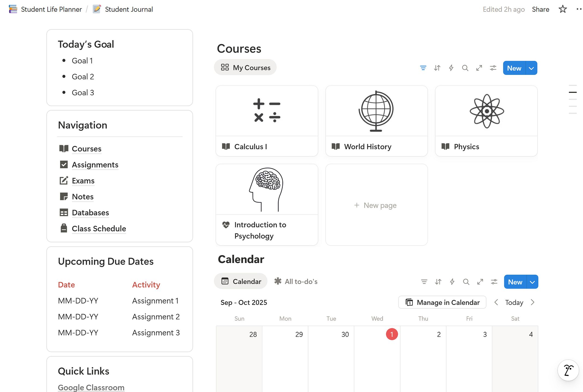Viewport: 583px width, 392px height.
Task: Open Calendar view settings icon
Action: point(494,282)
